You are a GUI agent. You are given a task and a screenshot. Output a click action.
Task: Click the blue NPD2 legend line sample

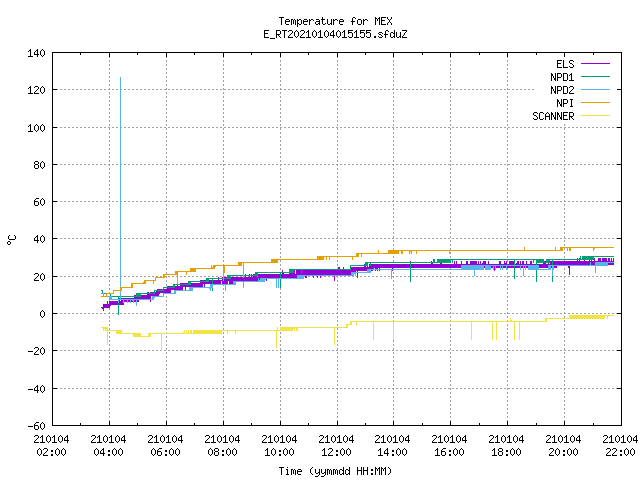point(595,89)
